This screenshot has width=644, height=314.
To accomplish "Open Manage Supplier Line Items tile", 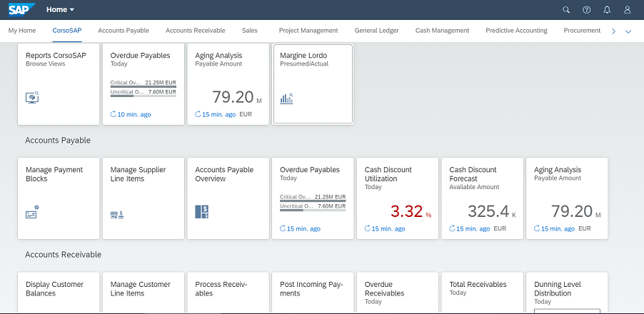I will pyautogui.click(x=144, y=198).
